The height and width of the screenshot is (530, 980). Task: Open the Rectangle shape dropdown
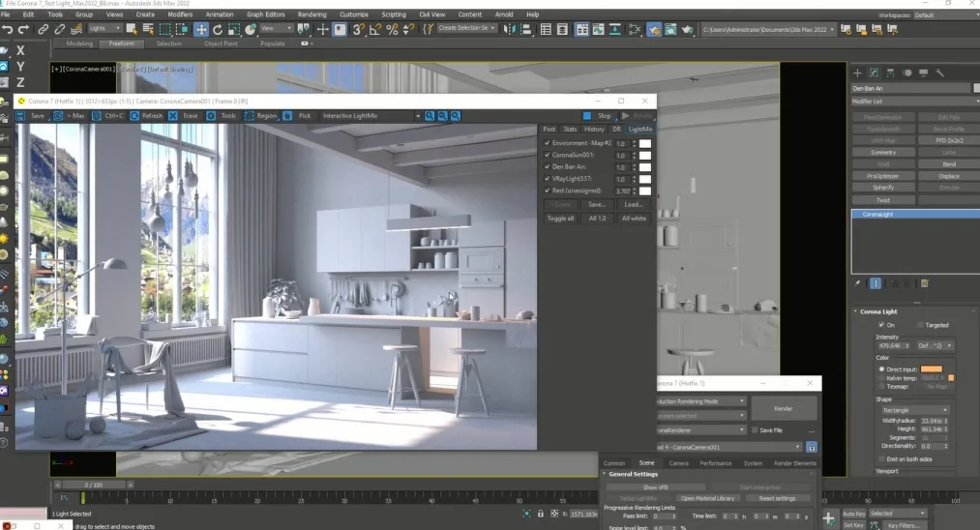click(915, 410)
